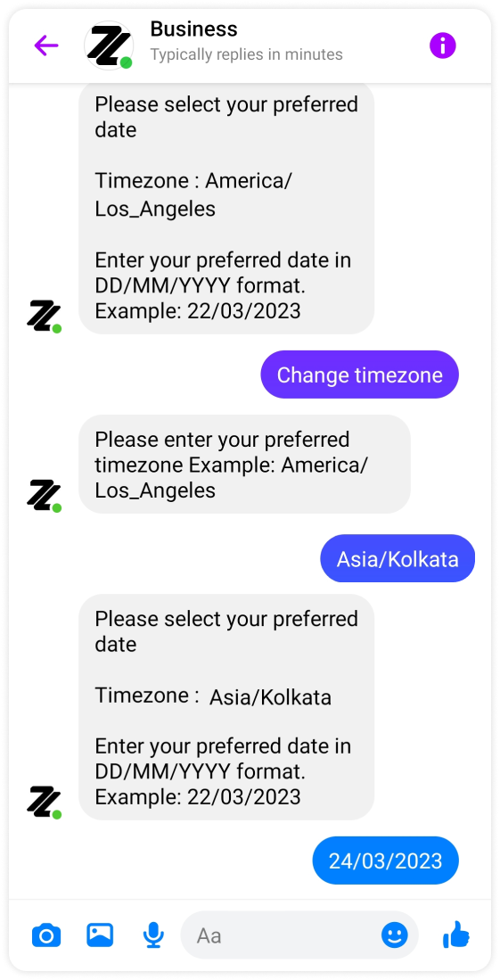The image size is (500, 980).
Task: Tap the microphone voice message icon
Action: click(153, 935)
